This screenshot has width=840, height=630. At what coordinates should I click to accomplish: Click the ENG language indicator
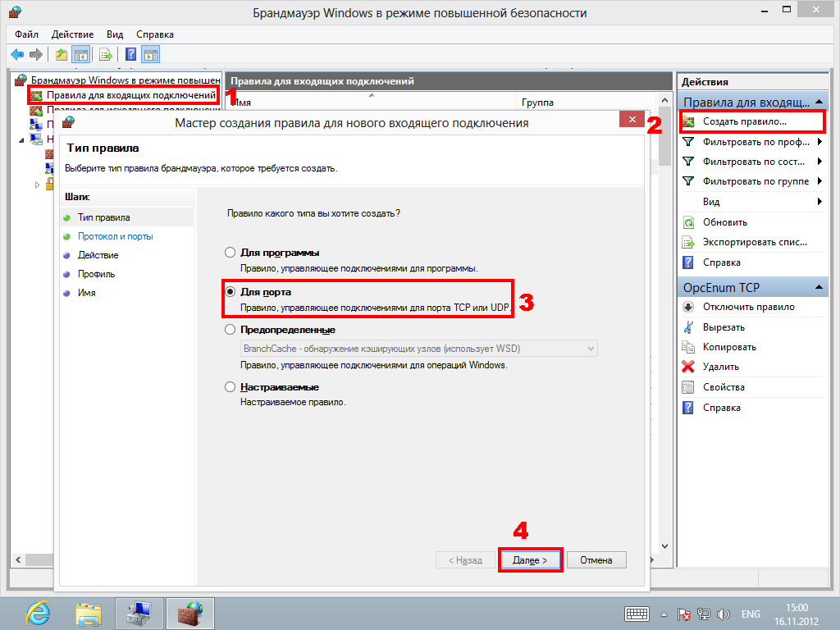pos(751,614)
